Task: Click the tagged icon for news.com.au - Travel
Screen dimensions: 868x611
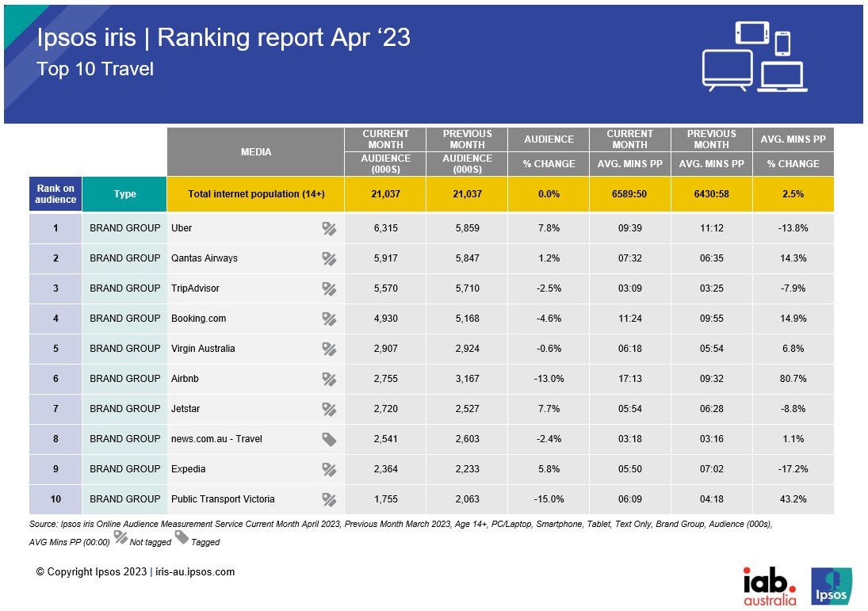Action: click(329, 439)
